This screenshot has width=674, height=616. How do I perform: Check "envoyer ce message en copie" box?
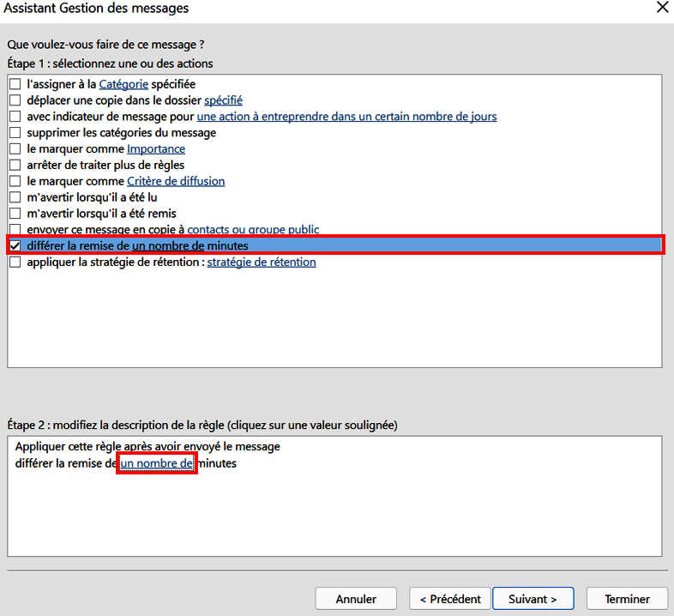click(x=15, y=229)
